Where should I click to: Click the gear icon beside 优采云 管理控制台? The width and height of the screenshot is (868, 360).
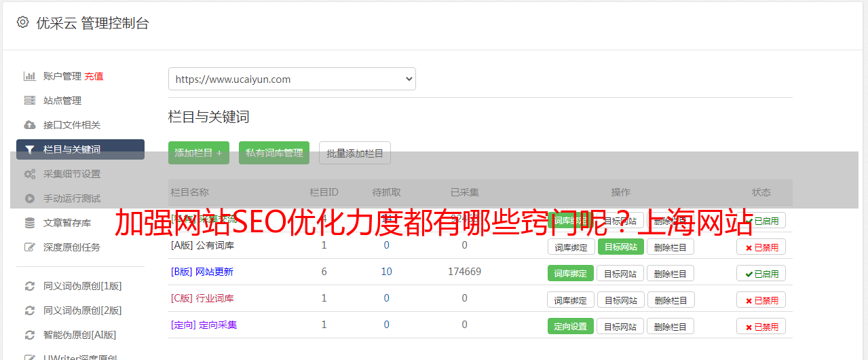(x=23, y=22)
